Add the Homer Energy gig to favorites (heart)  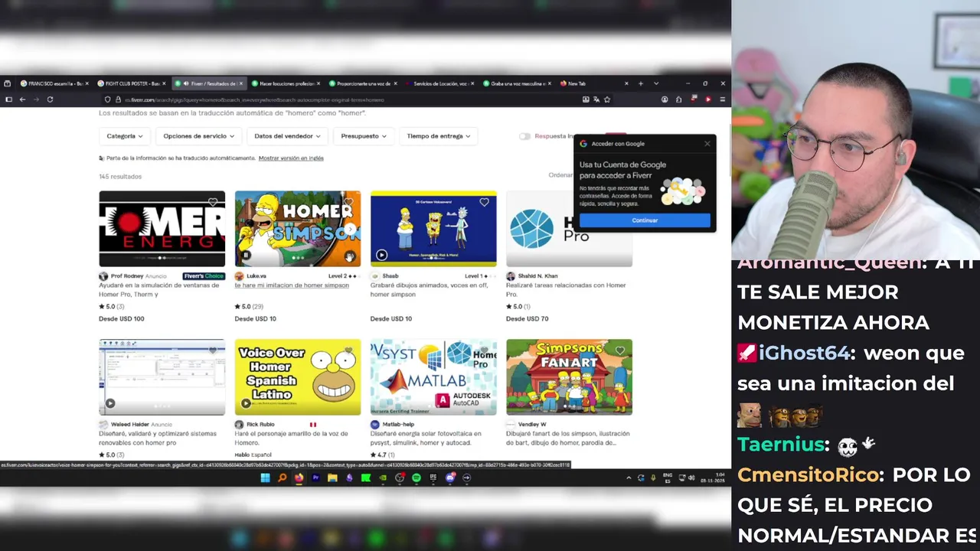213,202
